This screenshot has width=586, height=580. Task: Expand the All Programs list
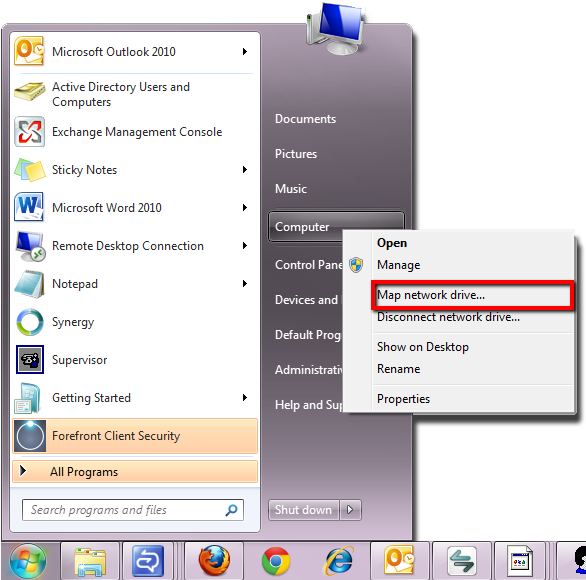(x=135, y=472)
